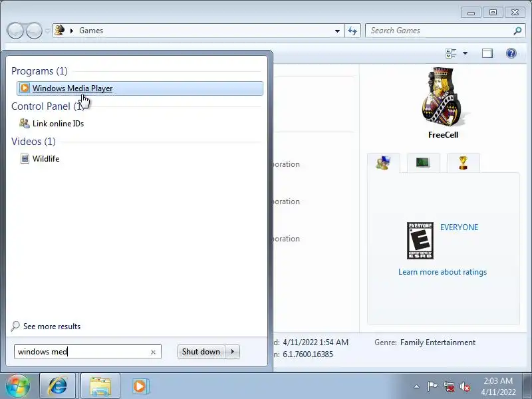Open the view options dropdown arrow

coord(465,53)
